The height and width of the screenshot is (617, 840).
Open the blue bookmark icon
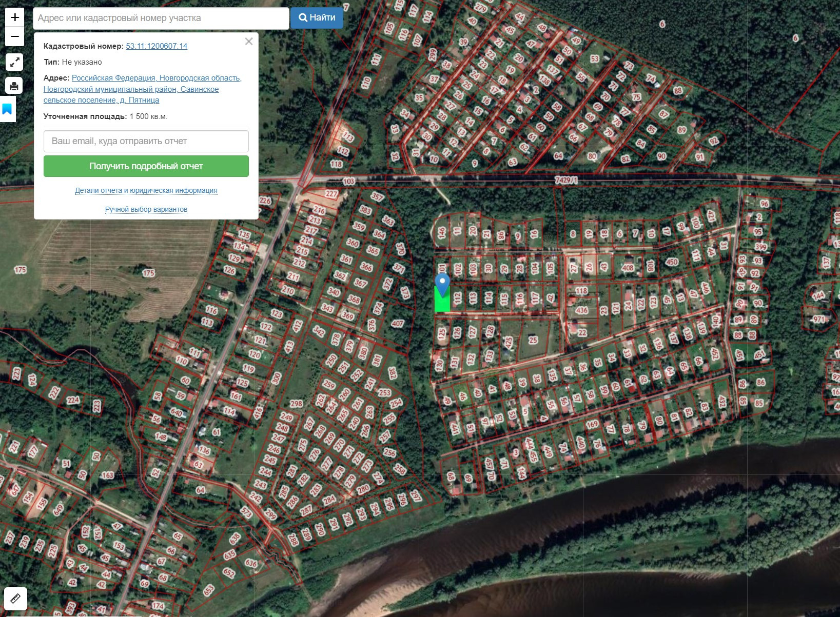pyautogui.click(x=7, y=109)
